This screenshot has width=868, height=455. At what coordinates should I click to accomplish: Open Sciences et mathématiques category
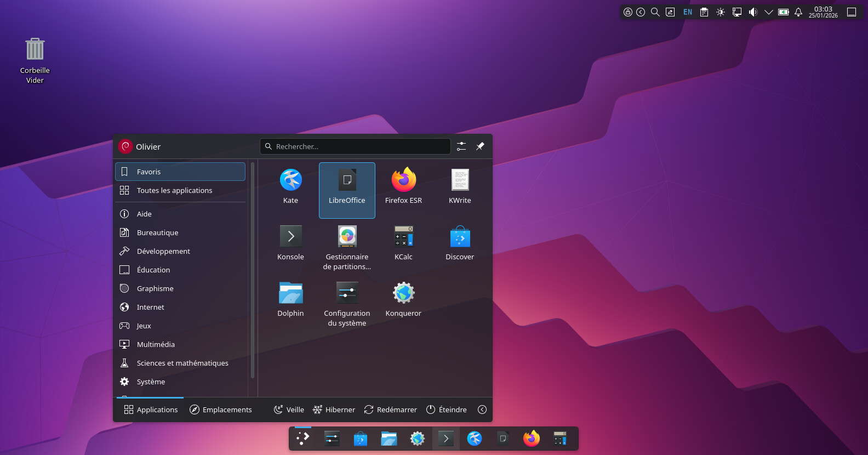tap(180, 363)
